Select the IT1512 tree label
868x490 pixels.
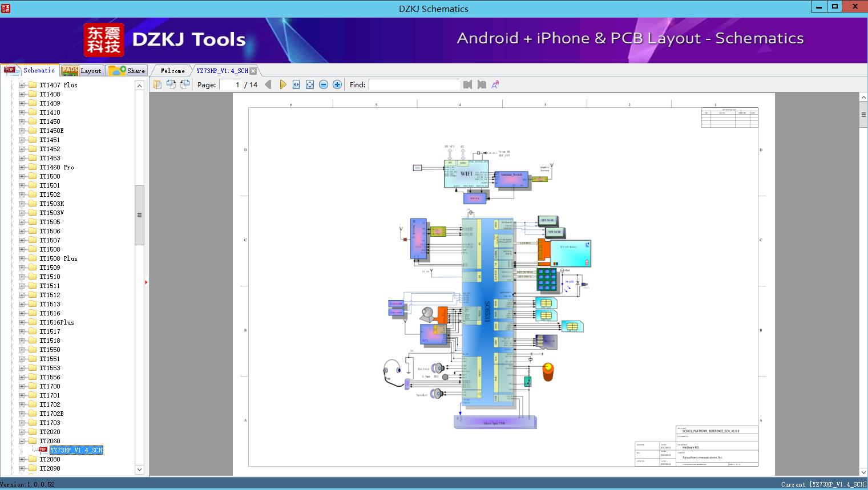(x=50, y=295)
